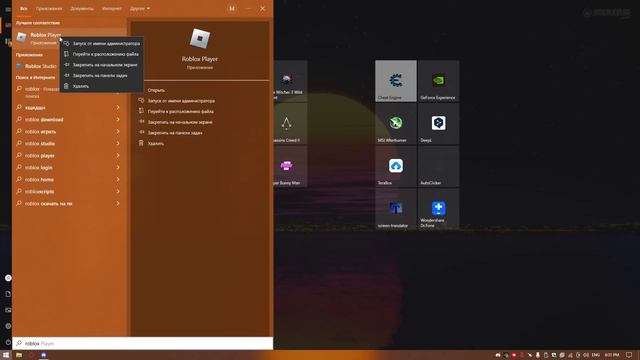Expand the 'roblox download' suggestion arrow
640x360 pixels.
(118, 120)
